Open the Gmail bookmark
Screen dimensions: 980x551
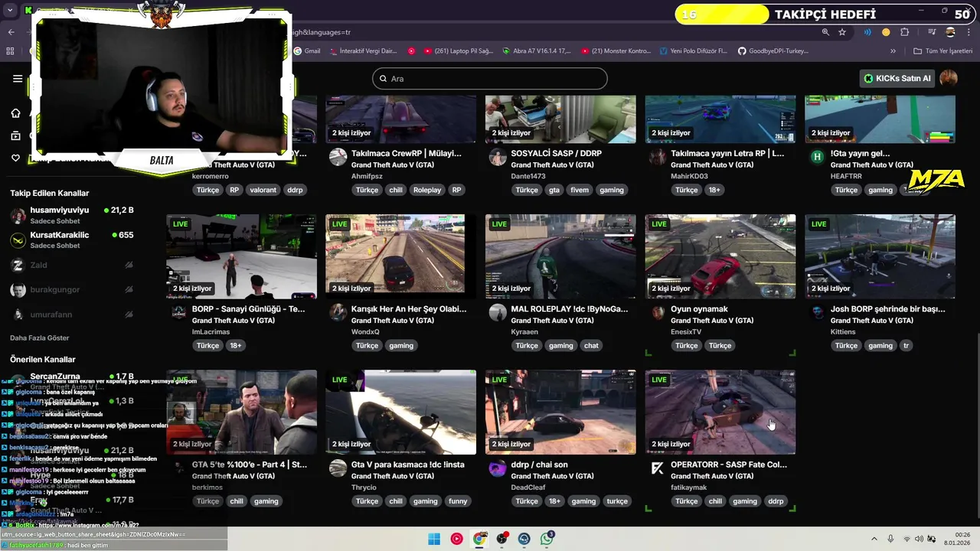[x=307, y=51]
